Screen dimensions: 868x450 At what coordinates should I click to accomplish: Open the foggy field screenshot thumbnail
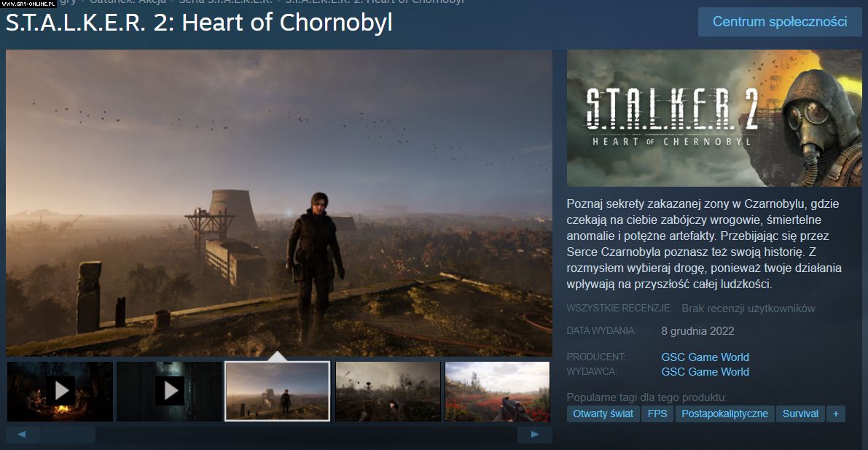[388, 391]
